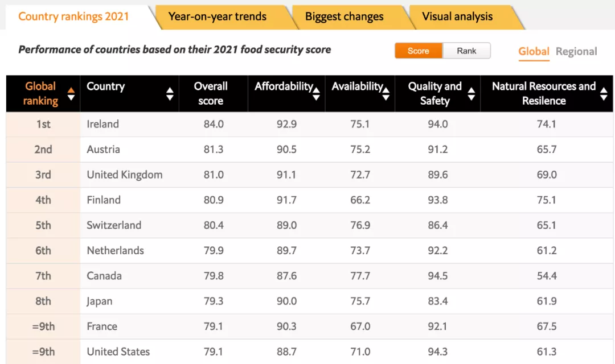The image size is (615, 364).
Task: Click Natural Resources and Resilience sort arrows
Action: coord(604,94)
